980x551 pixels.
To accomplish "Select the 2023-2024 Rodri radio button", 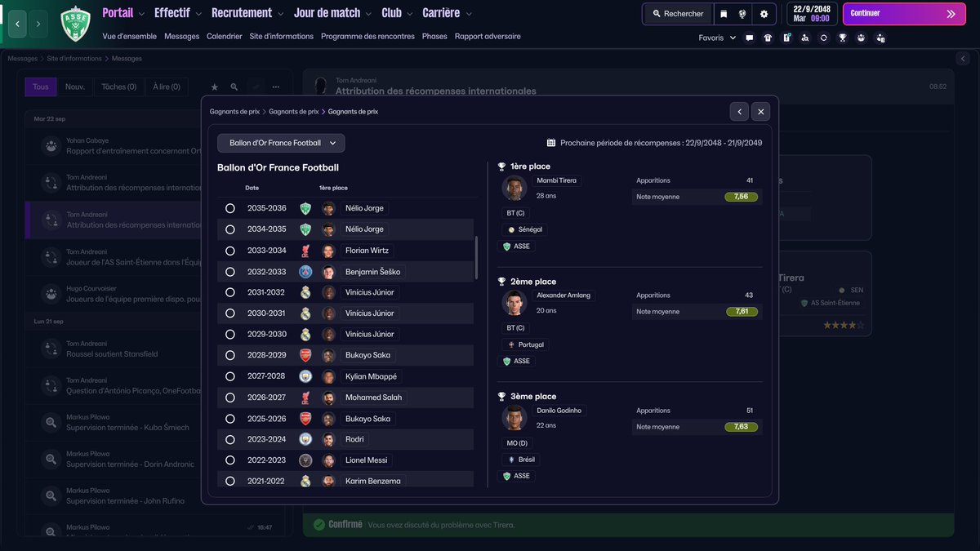I will (x=230, y=439).
